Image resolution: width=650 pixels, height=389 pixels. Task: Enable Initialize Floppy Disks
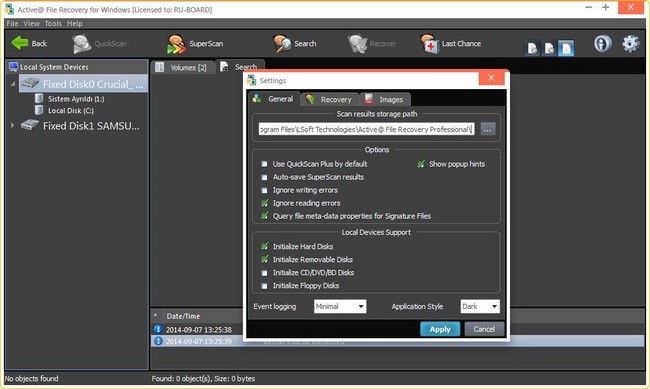[264, 286]
